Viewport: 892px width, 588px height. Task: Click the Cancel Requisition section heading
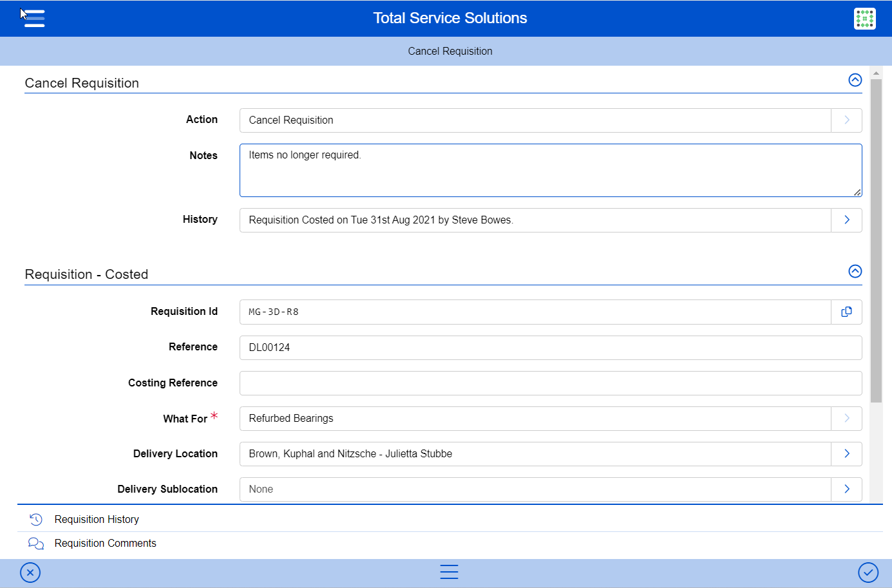click(82, 83)
